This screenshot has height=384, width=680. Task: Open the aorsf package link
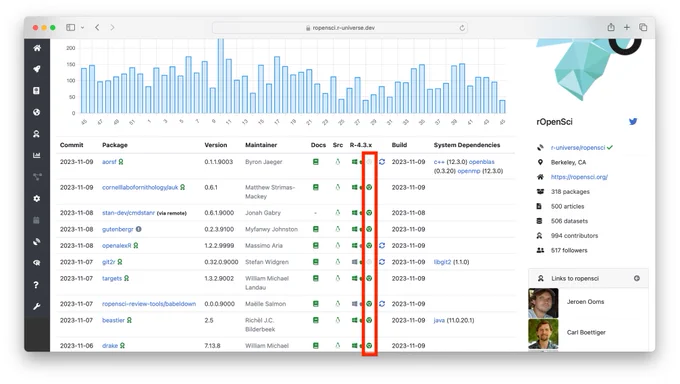[x=109, y=162]
